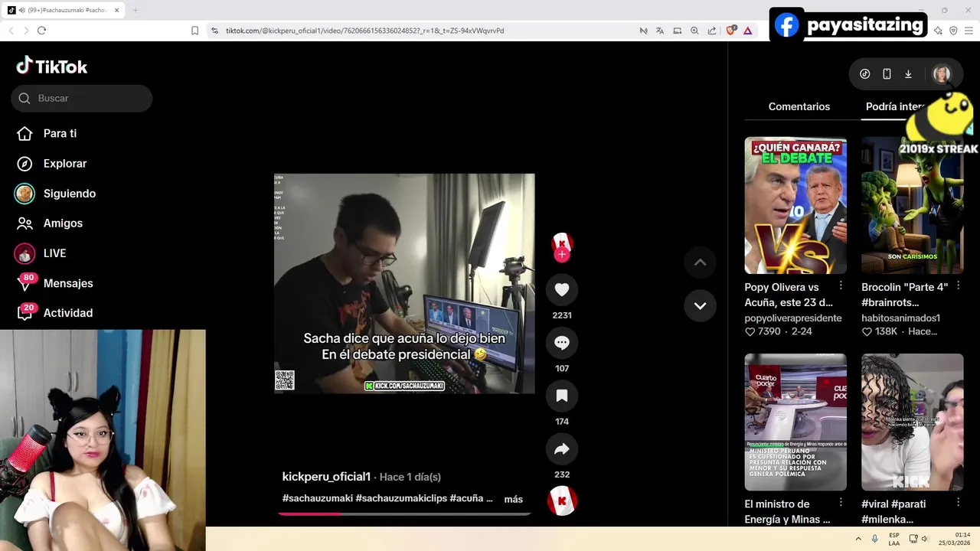The width and height of the screenshot is (980, 551).
Task: Go to the previous video with up chevron
Action: pyautogui.click(x=700, y=262)
